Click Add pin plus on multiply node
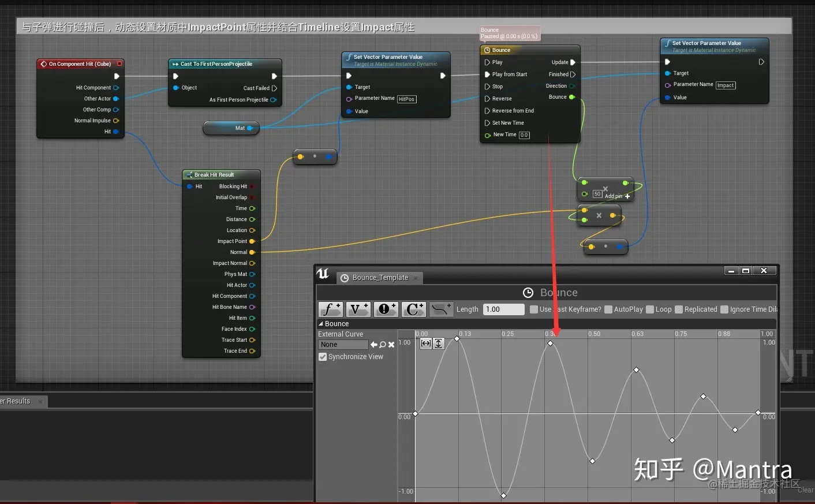The height and width of the screenshot is (504, 815). (x=627, y=196)
